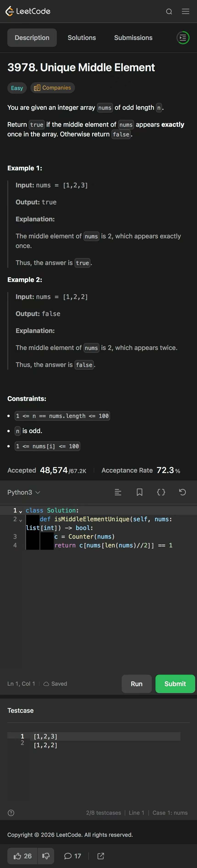197x868 pixels.
Task: Open the Companies tag
Action: [x=52, y=88]
